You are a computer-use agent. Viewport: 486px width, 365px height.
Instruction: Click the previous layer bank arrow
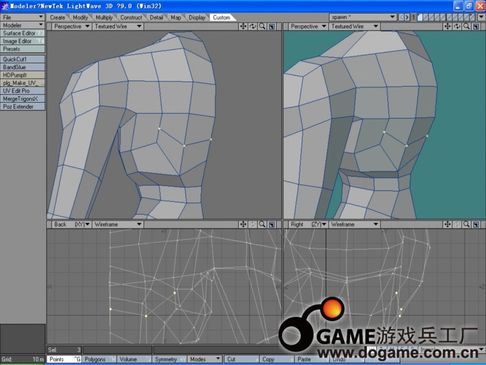(x=402, y=17)
